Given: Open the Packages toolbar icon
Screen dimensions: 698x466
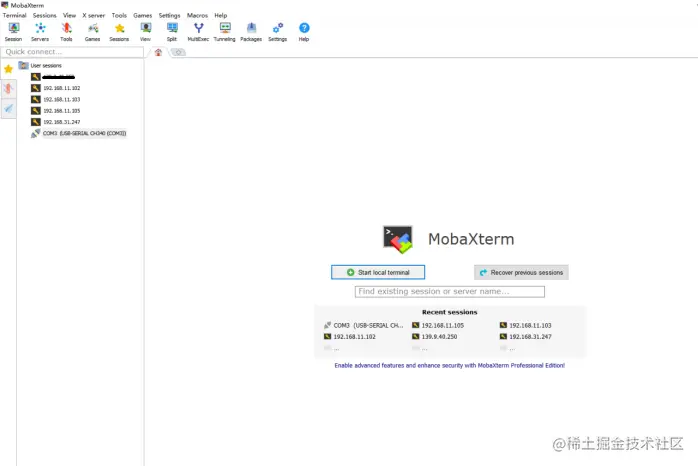Looking at the screenshot, I should point(251,32).
